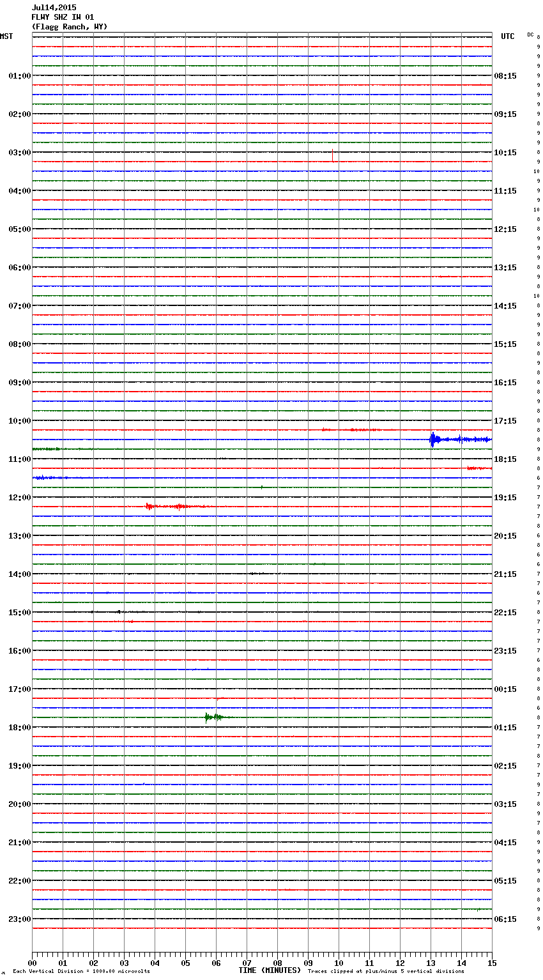
Task: Click the station code FLWY SHZ IW 01
Action: 63,17
